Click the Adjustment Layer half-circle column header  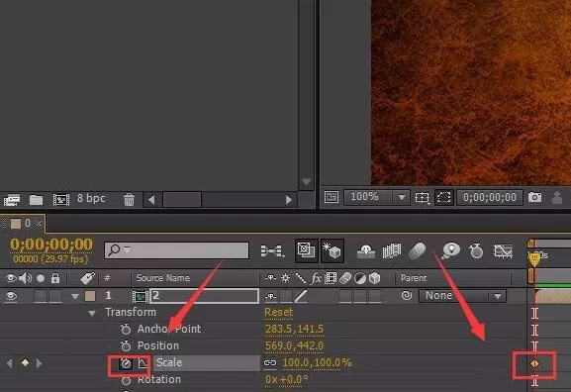click(x=360, y=278)
